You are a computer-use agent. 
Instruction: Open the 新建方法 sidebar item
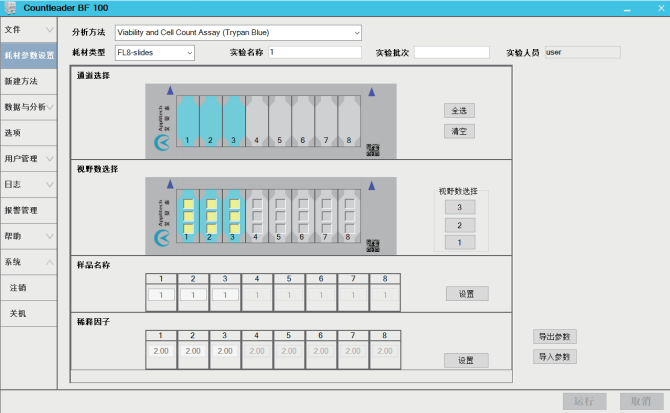coord(27,81)
